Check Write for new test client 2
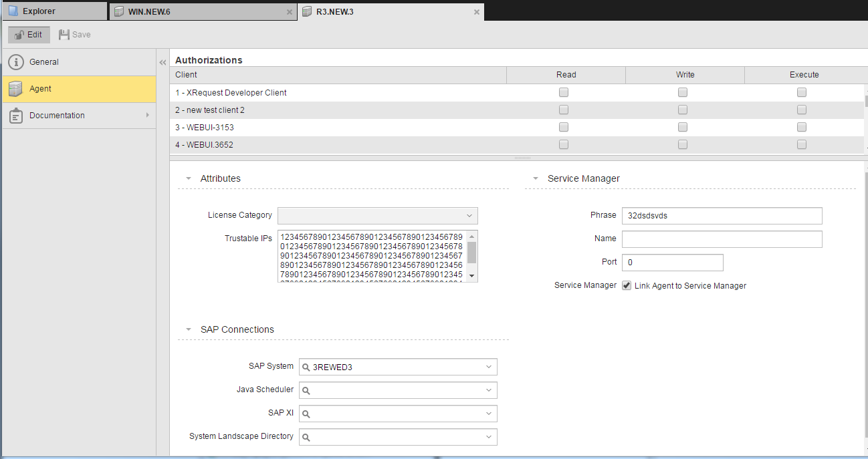Viewport: 868px width, 459px height. coord(683,110)
